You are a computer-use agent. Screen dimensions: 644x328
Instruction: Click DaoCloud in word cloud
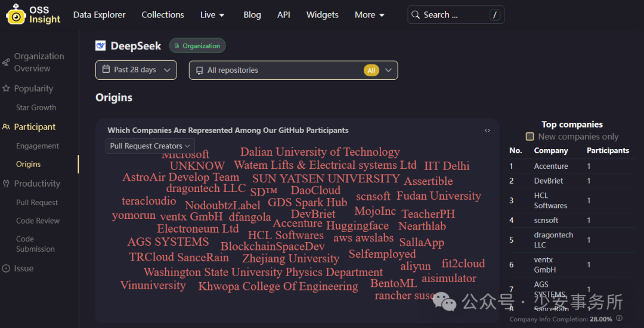(x=315, y=190)
